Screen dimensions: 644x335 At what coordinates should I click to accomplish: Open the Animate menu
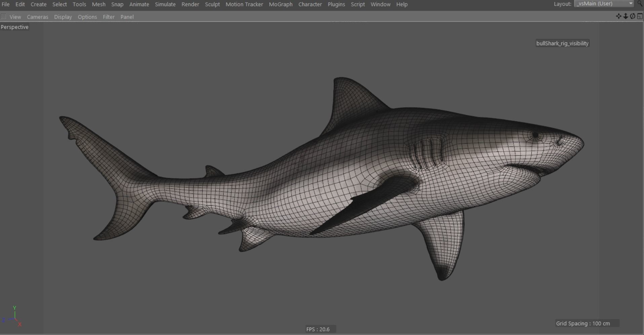[x=139, y=4]
